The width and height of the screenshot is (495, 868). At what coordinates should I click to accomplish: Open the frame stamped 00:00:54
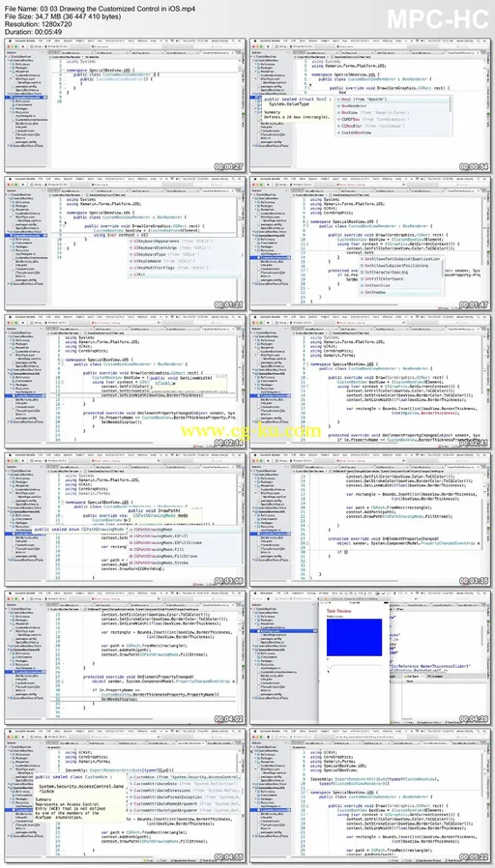pyautogui.click(x=370, y=104)
